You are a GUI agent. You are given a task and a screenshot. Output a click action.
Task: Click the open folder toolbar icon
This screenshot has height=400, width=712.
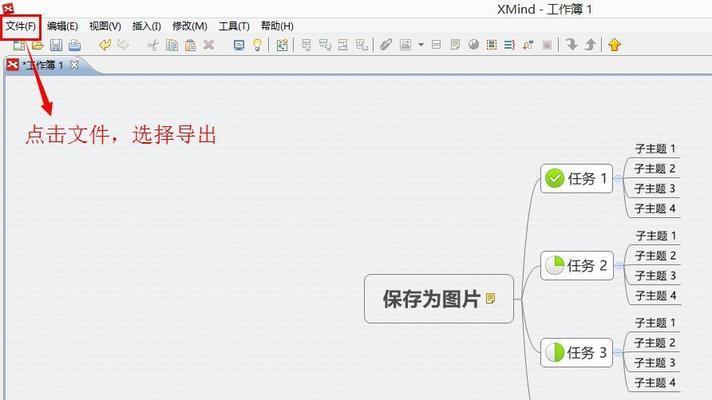pyautogui.click(x=38, y=45)
